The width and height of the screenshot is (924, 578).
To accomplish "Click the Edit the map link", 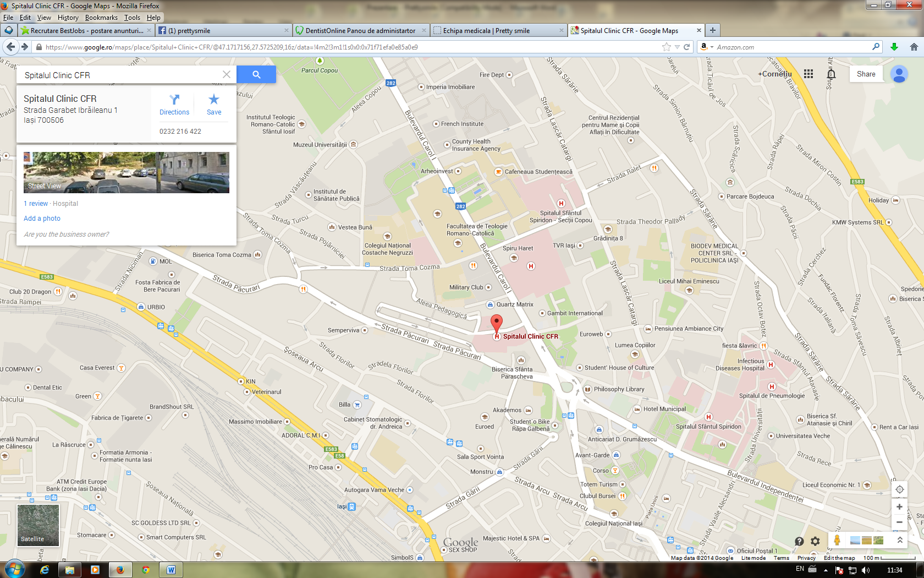I will point(839,558).
